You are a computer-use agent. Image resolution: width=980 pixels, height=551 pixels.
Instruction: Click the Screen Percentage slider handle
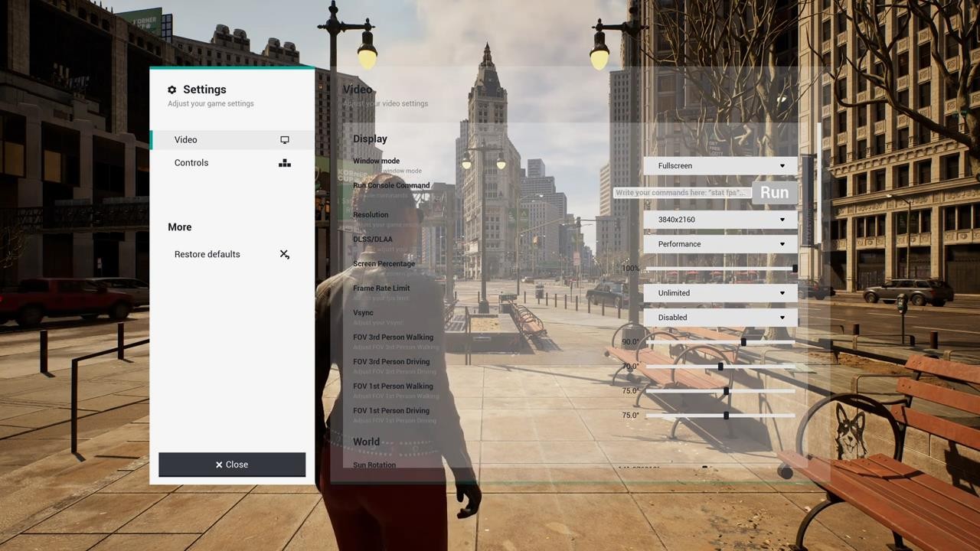795,269
